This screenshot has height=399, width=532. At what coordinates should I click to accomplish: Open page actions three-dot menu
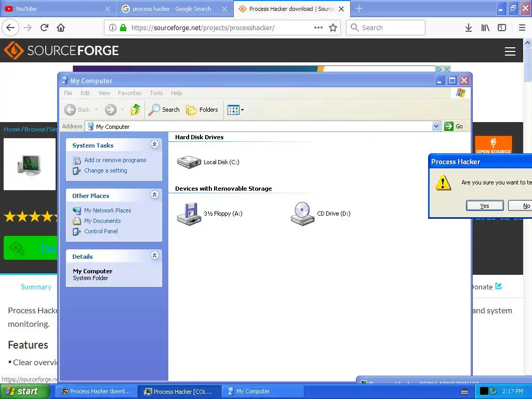(318, 28)
